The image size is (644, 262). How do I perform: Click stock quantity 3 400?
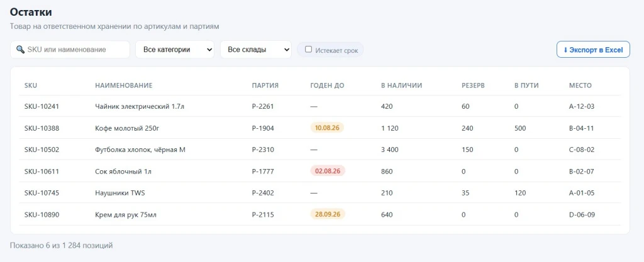point(390,150)
